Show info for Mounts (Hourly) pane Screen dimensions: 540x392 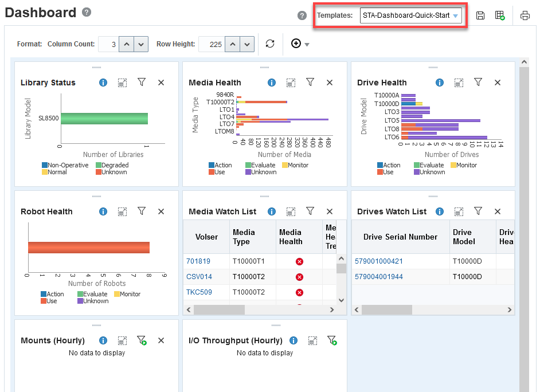click(103, 341)
